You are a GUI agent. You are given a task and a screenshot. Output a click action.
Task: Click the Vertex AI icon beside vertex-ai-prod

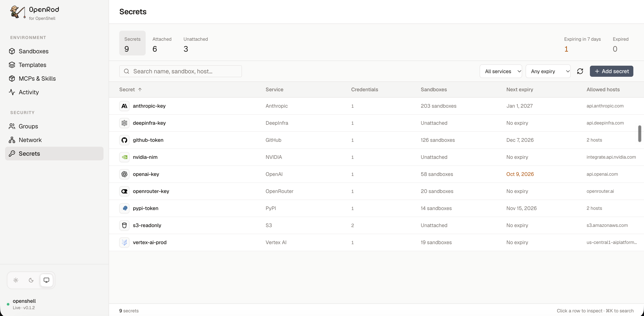(x=124, y=242)
